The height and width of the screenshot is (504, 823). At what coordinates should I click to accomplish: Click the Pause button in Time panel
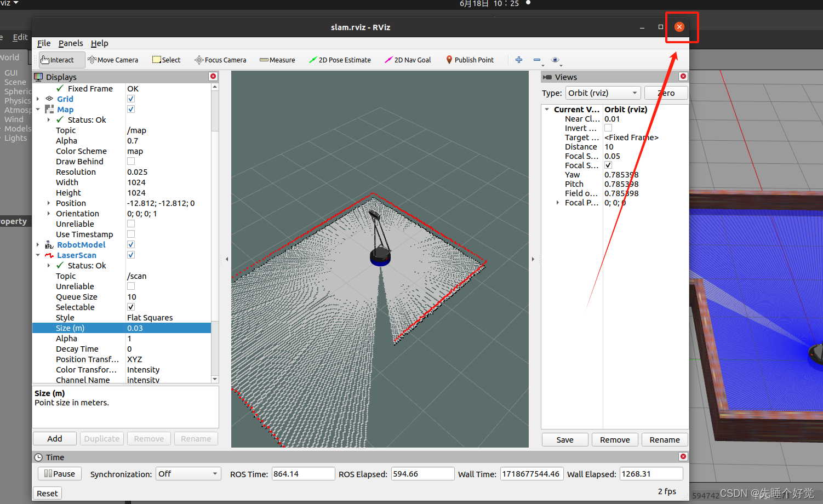pos(60,474)
